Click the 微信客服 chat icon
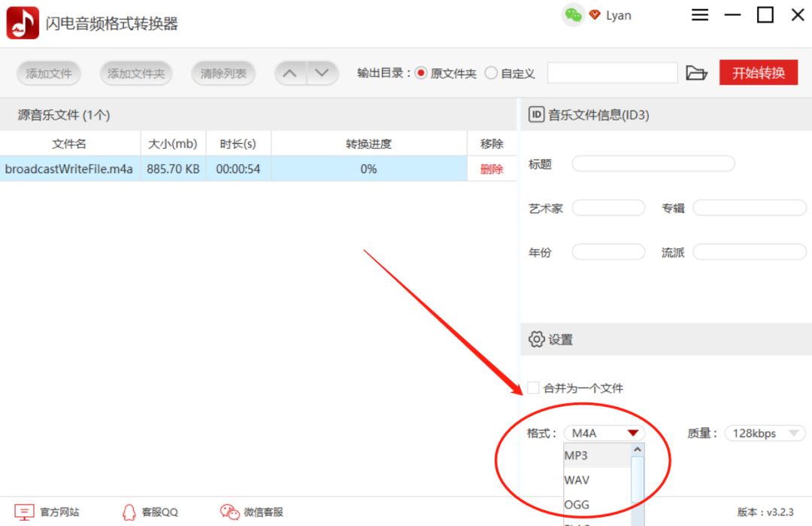Image resolution: width=812 pixels, height=526 pixels. (x=229, y=512)
